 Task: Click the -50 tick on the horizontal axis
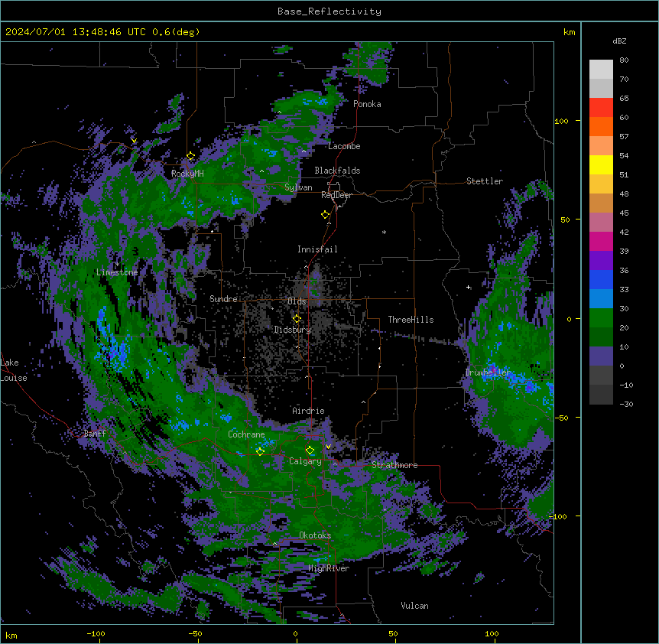click(x=195, y=633)
